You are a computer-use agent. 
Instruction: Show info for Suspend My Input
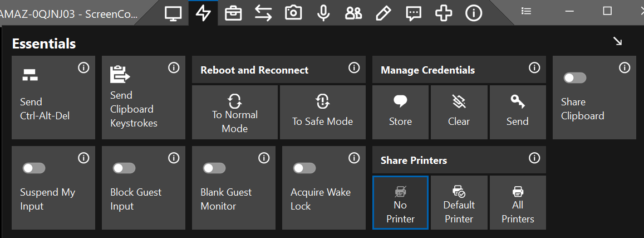[x=83, y=158]
